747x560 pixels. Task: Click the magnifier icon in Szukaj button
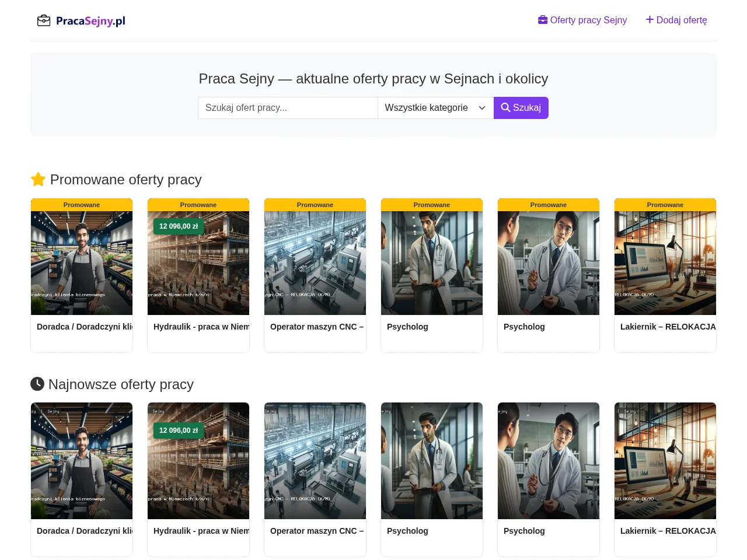click(x=505, y=108)
